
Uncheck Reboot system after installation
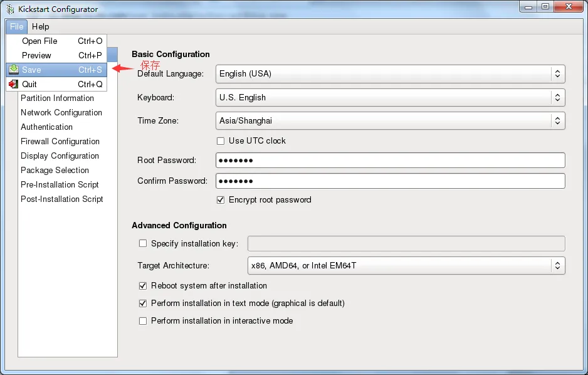(x=143, y=286)
